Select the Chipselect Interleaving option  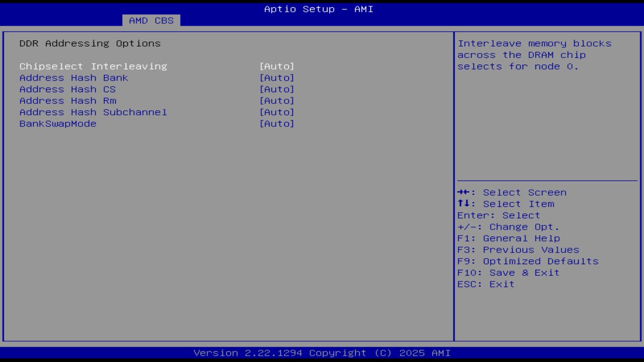(93, 66)
